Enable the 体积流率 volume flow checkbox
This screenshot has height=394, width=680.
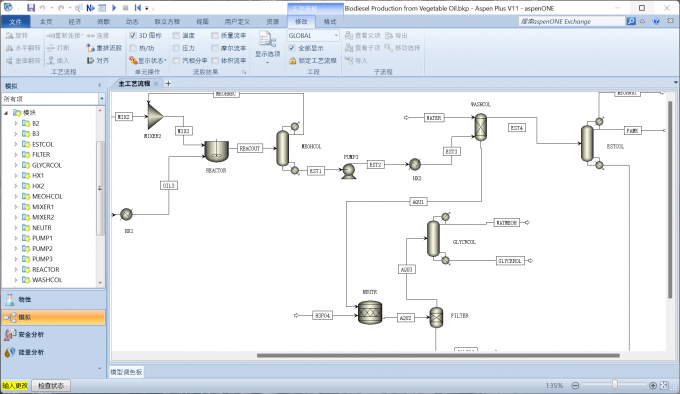[x=215, y=60]
